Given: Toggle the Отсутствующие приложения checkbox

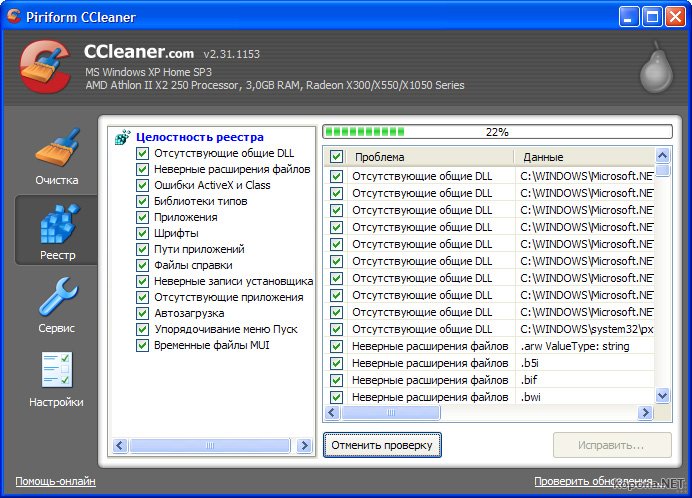Looking at the screenshot, I should point(142,297).
